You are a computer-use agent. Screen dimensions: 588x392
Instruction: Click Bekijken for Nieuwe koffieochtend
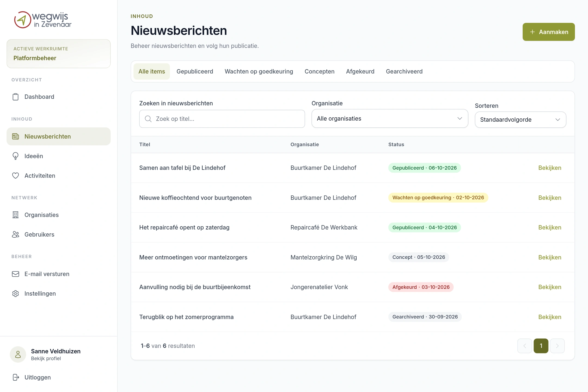tap(550, 198)
